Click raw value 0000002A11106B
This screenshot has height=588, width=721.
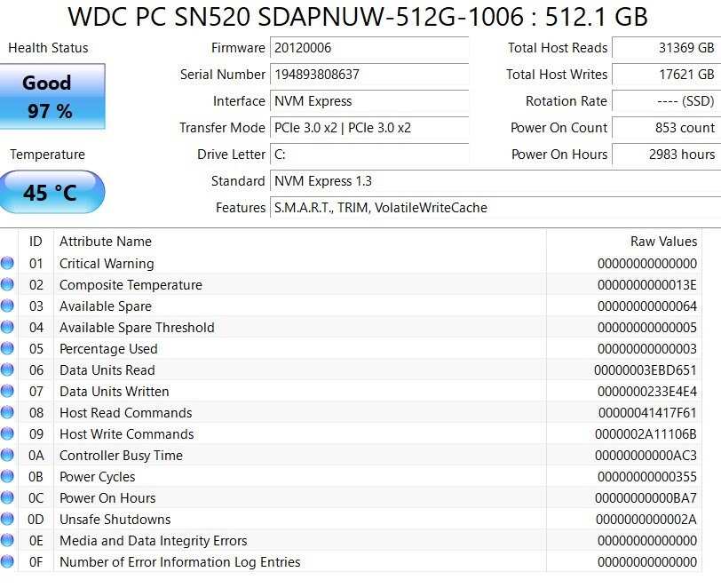(x=646, y=434)
